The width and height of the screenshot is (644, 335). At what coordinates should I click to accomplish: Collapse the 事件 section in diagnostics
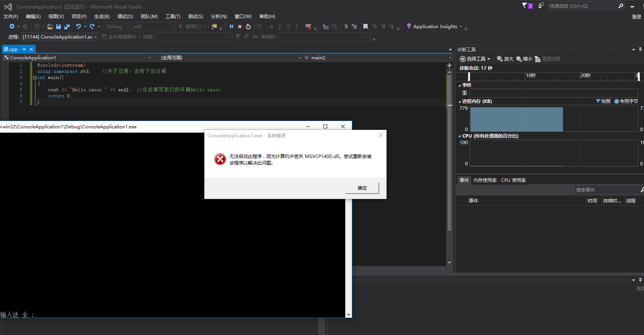pyautogui.click(x=460, y=85)
